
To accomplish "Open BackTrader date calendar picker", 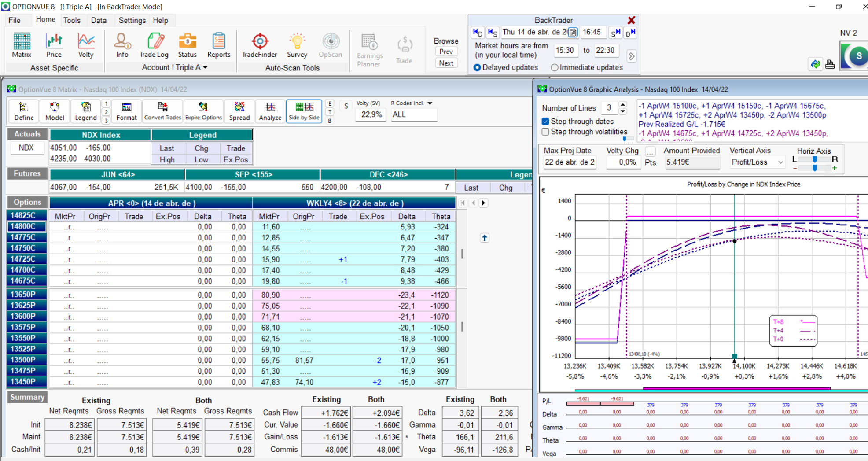I will (573, 32).
